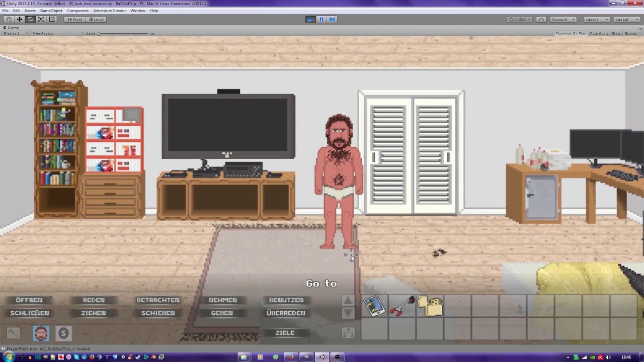Click the wrench settings icon
This screenshot has width=644, height=362.
point(14,333)
